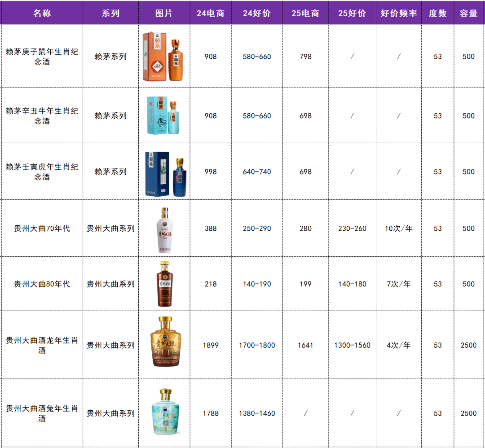Click the 140-180 price range cell
This screenshot has width=485, height=448.
[352, 284]
